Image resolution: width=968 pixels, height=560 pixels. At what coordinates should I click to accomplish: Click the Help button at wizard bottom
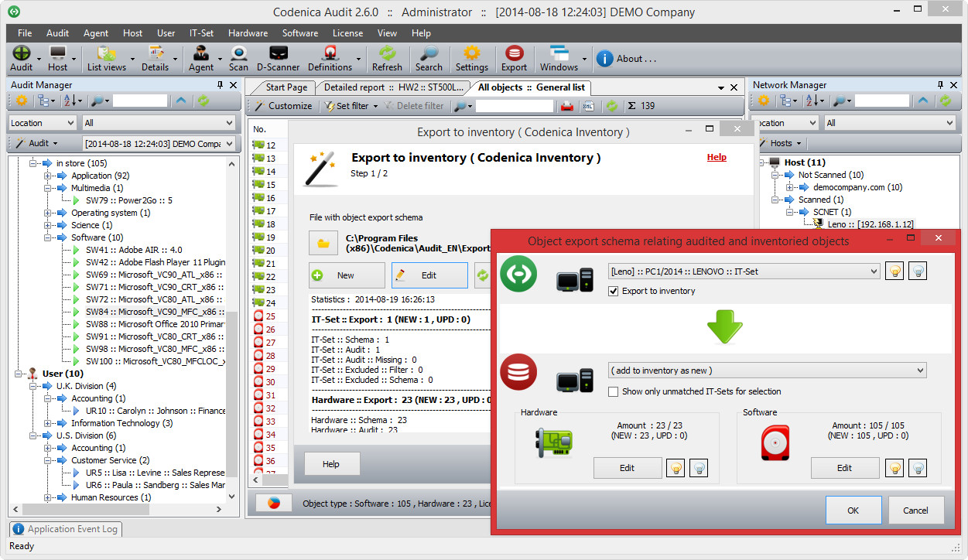[331, 464]
